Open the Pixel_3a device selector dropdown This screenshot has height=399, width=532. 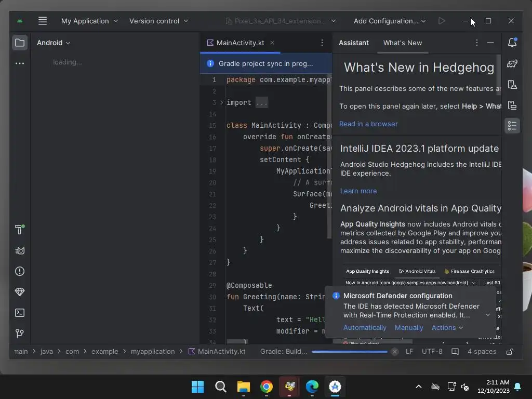(281, 21)
